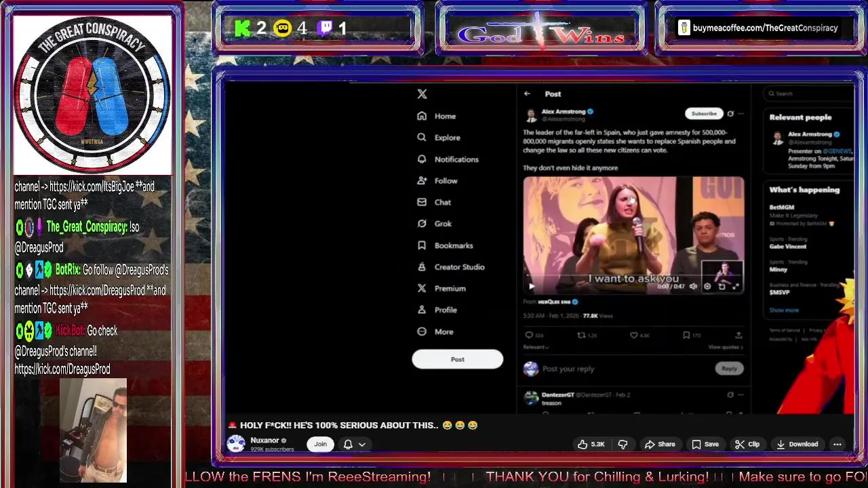Click the repost icon on the post
868x488 pixels.
(581, 335)
